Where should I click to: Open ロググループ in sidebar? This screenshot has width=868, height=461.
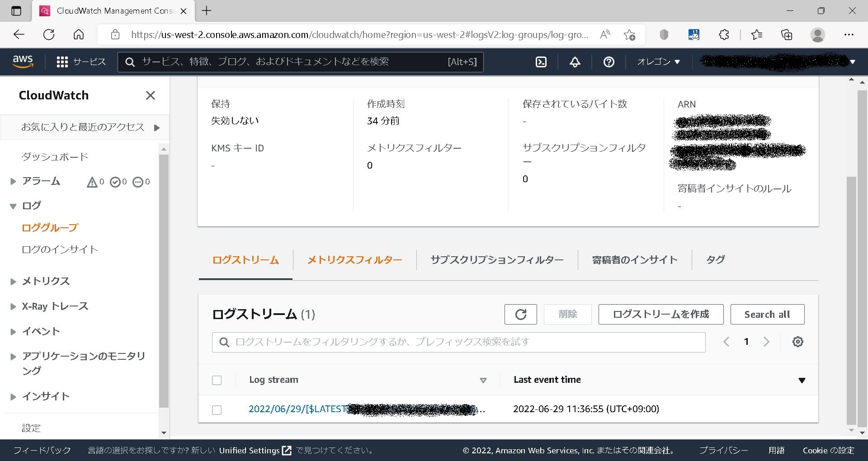coord(50,228)
